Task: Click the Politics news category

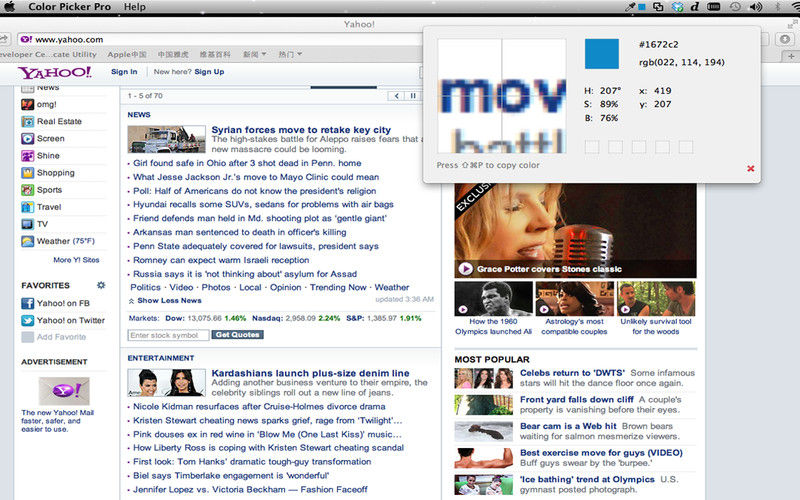Action: point(145,287)
